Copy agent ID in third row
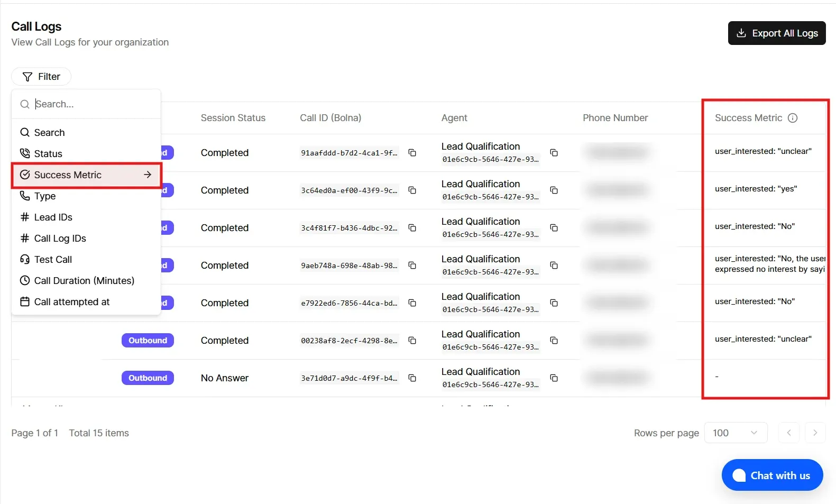 [554, 228]
